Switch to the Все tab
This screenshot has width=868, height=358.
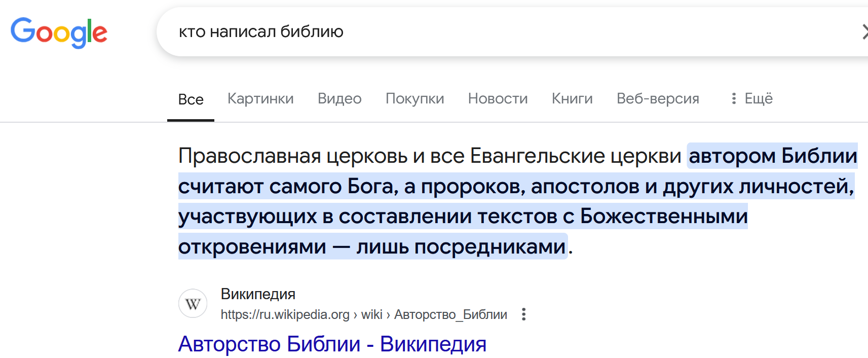click(x=191, y=99)
